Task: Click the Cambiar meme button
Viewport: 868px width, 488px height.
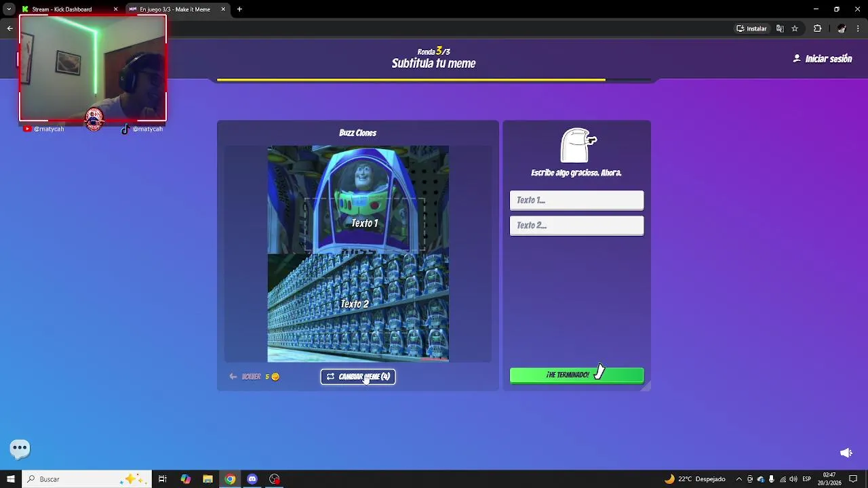Action: point(358,377)
